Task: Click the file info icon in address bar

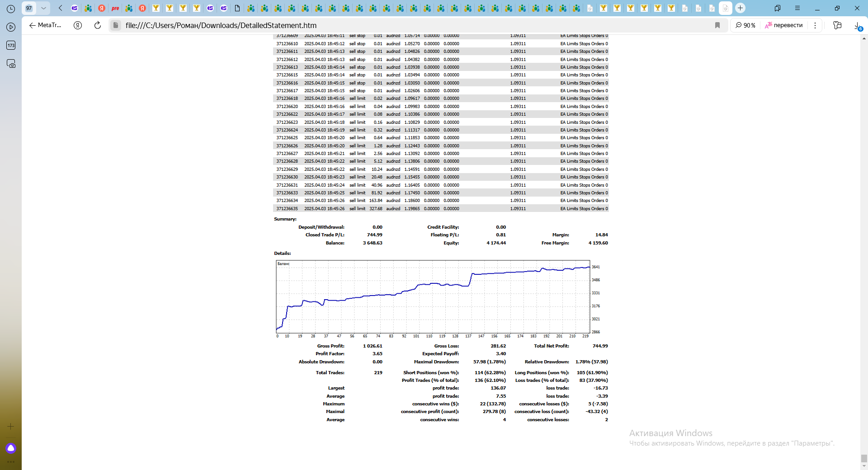Action: (116, 25)
